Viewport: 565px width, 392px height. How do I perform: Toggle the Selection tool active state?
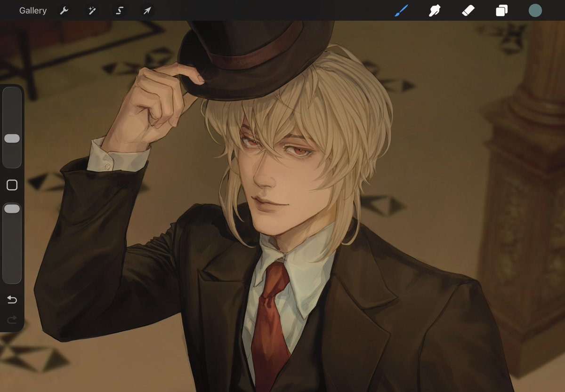[119, 10]
